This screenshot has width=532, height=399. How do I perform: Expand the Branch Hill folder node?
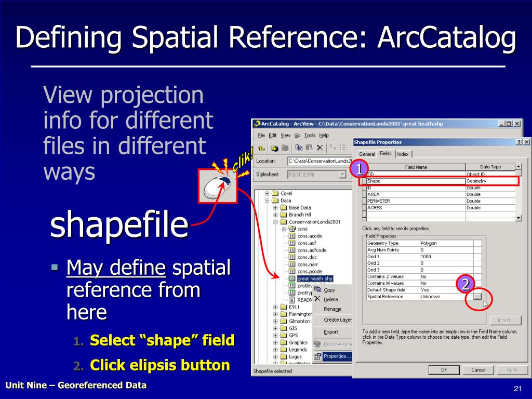[275, 215]
